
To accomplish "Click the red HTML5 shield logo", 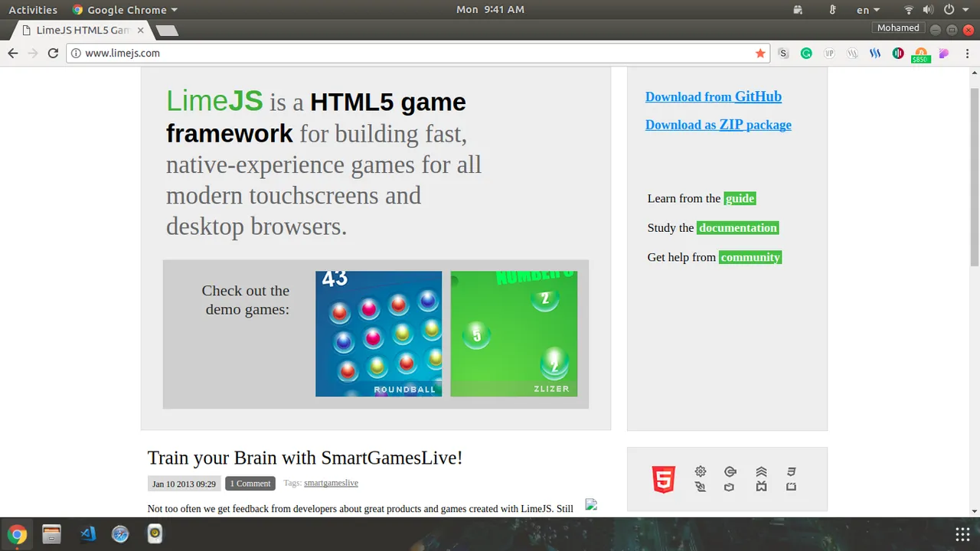I will (x=664, y=479).
